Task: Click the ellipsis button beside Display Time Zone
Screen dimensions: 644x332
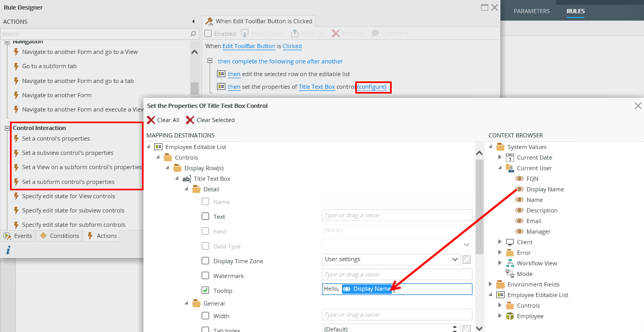Action: [467, 259]
